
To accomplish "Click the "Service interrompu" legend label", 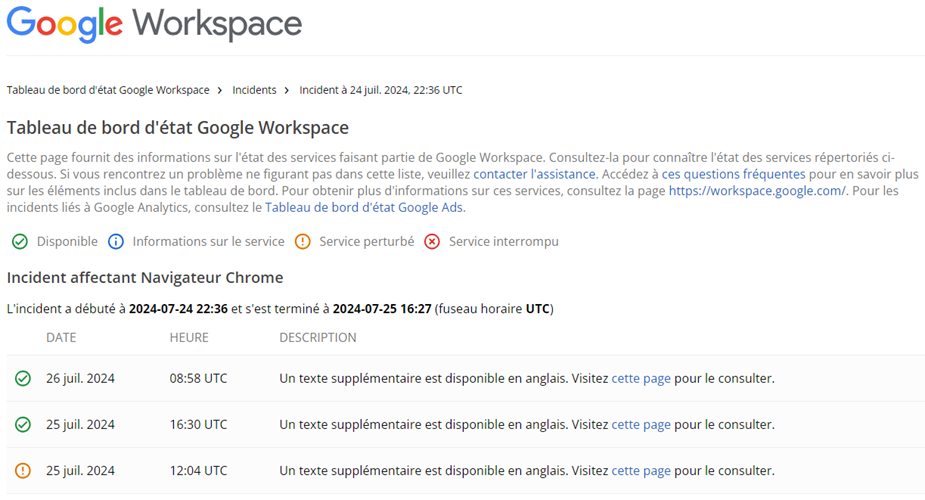I will 503,242.
